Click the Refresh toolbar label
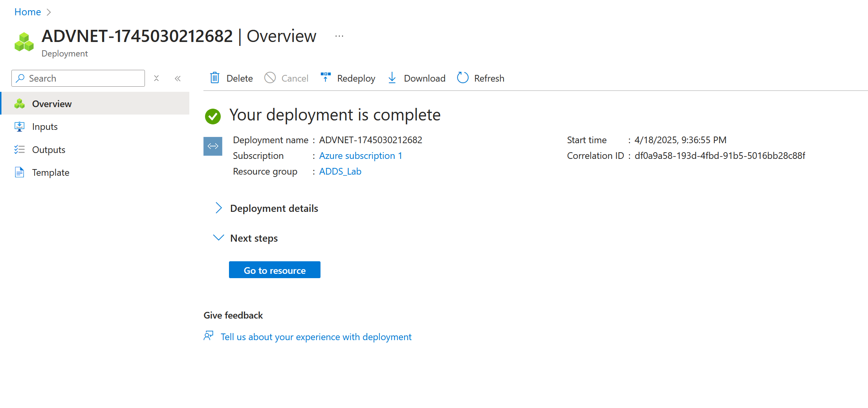 coord(489,78)
